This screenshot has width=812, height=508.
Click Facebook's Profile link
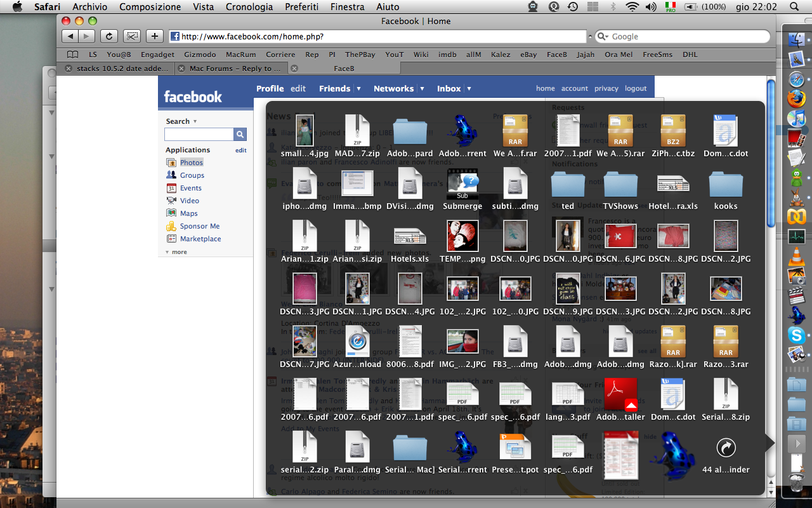click(x=270, y=89)
